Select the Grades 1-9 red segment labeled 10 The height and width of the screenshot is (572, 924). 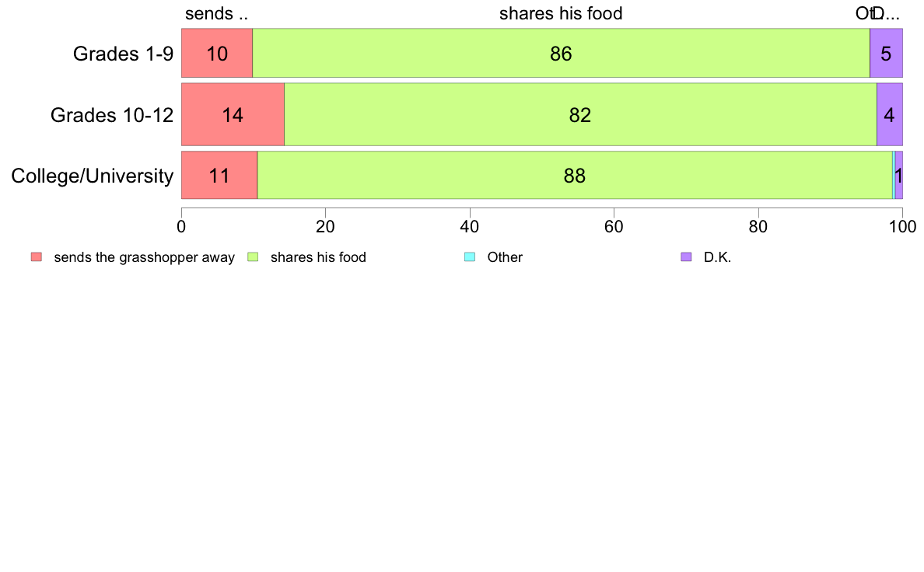point(217,53)
